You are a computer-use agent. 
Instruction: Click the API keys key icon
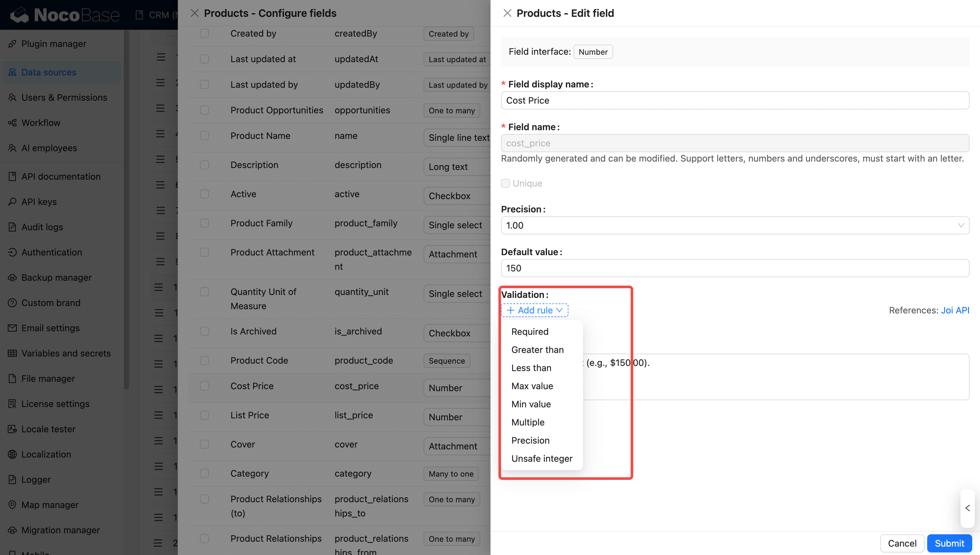12,202
